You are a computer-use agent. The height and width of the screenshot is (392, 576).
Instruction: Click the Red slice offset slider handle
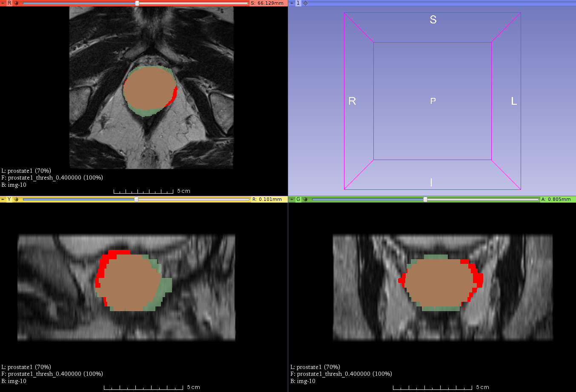(137, 3)
